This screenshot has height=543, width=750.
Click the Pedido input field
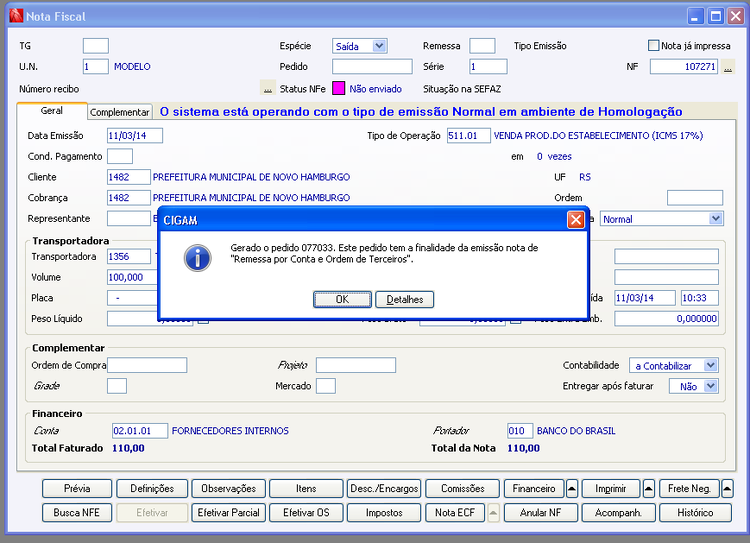click(x=372, y=66)
